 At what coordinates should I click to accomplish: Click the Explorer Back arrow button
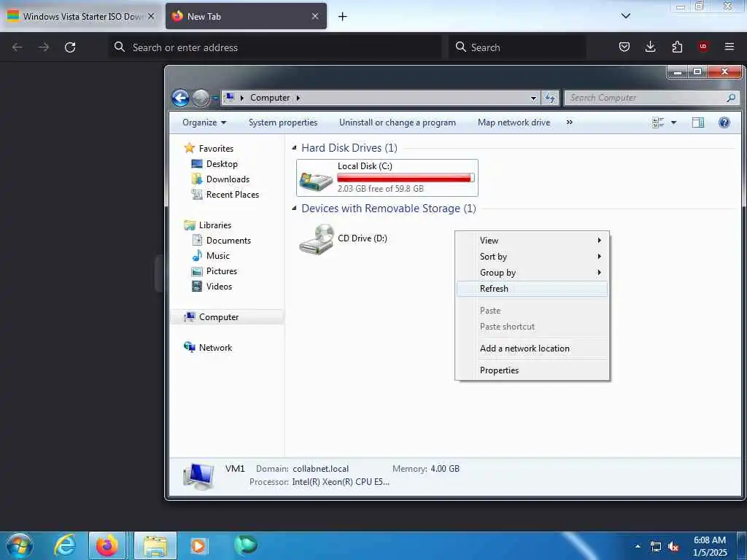[x=180, y=98]
